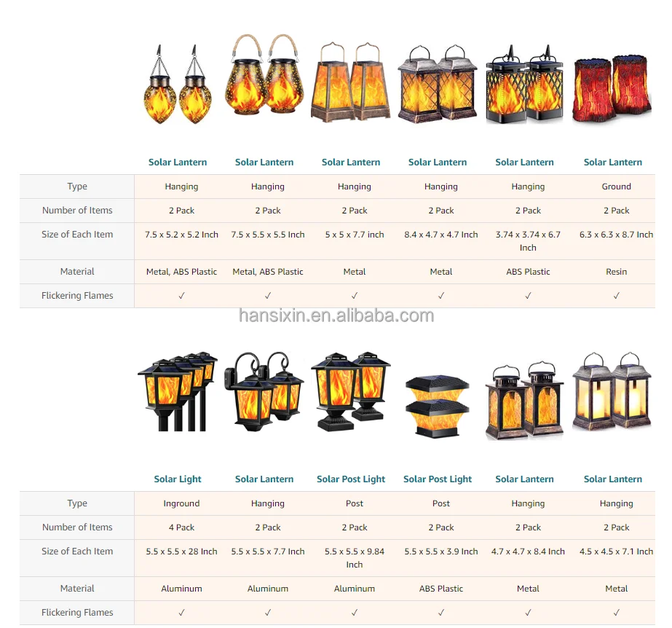This screenshot has width=672, height=628.
Task: Select the '7.5 x 5.2 x 5.2 Inch' size cell
Action: pos(181,235)
